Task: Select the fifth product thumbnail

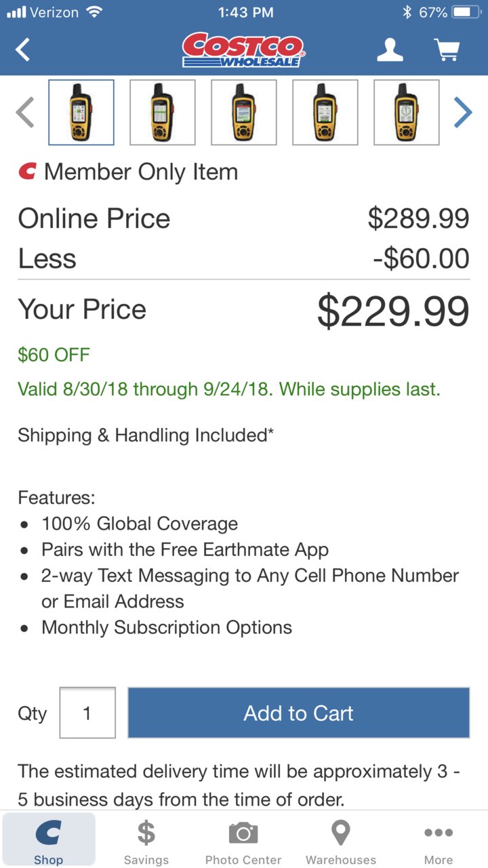Action: tap(407, 113)
